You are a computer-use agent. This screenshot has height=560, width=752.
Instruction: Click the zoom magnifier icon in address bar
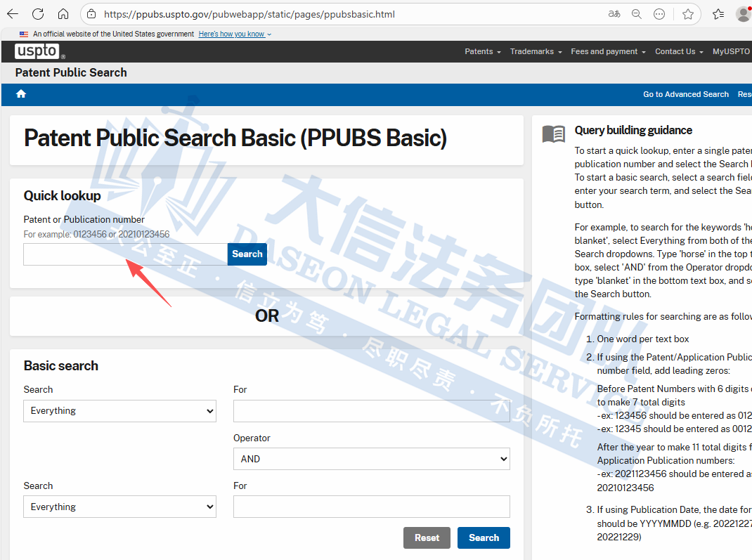click(637, 14)
